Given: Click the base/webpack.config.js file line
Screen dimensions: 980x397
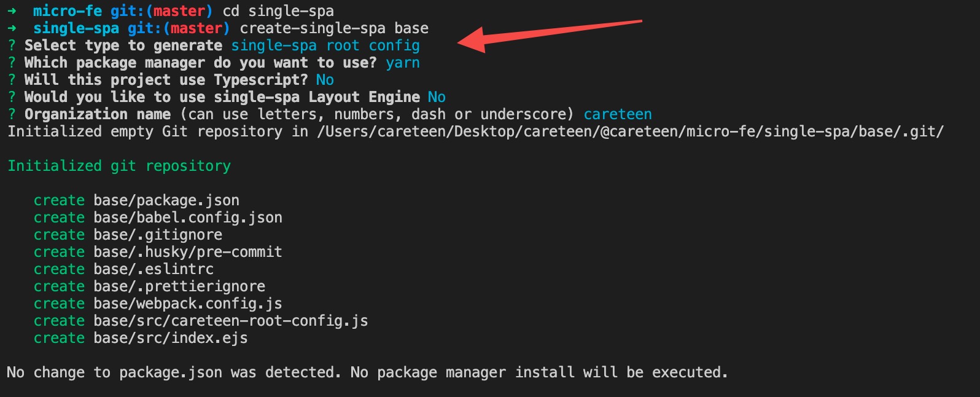Looking at the screenshot, I should (x=158, y=304).
